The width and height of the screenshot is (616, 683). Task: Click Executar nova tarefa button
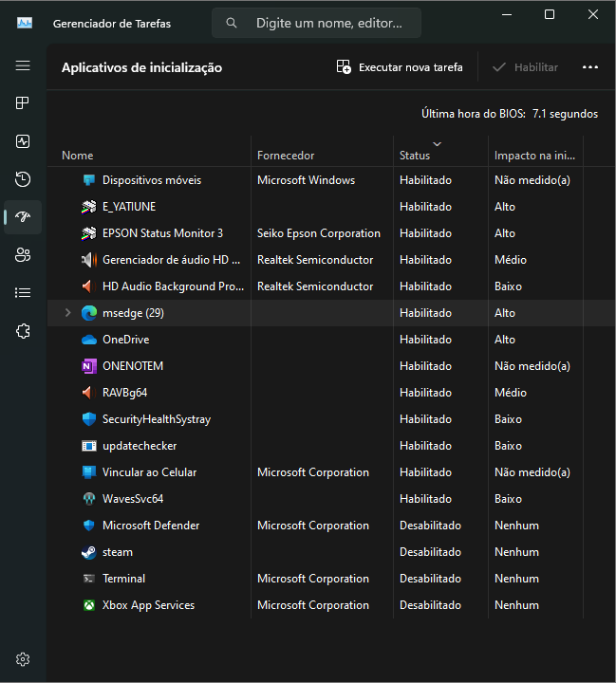point(400,67)
